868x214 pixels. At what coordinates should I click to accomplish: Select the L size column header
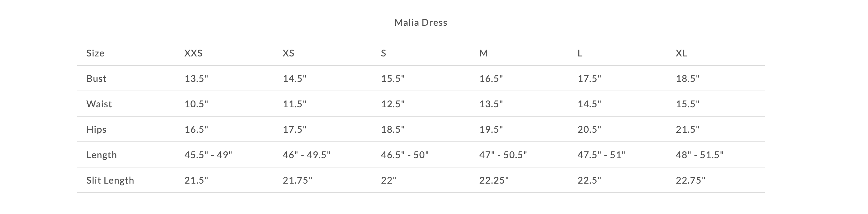pyautogui.click(x=580, y=53)
